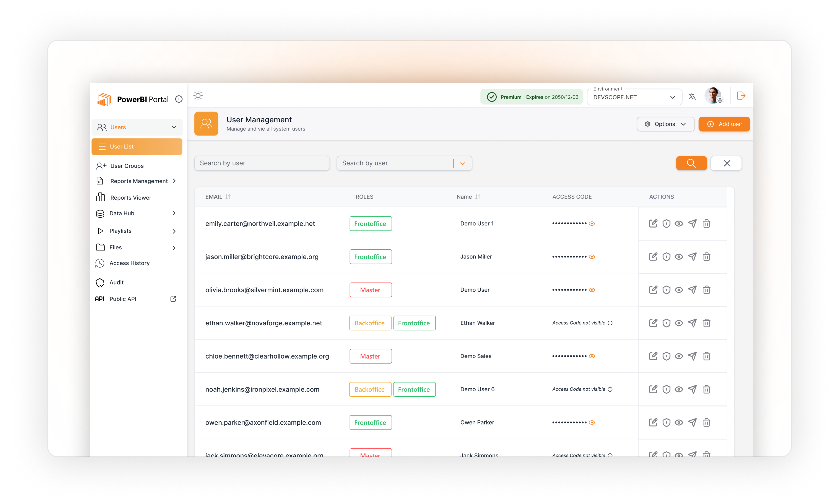Screen dimensions: 839x504
Task: Click the logout icon in header
Action: [x=741, y=96]
